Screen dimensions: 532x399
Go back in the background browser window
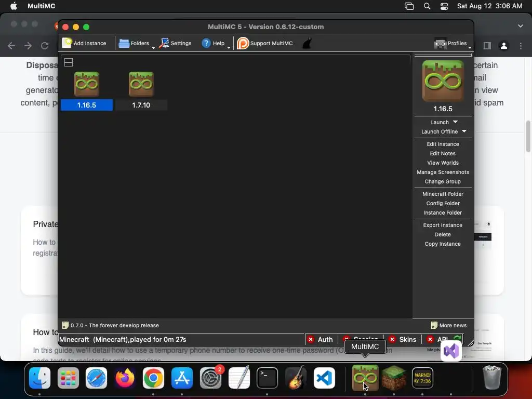tap(11, 46)
